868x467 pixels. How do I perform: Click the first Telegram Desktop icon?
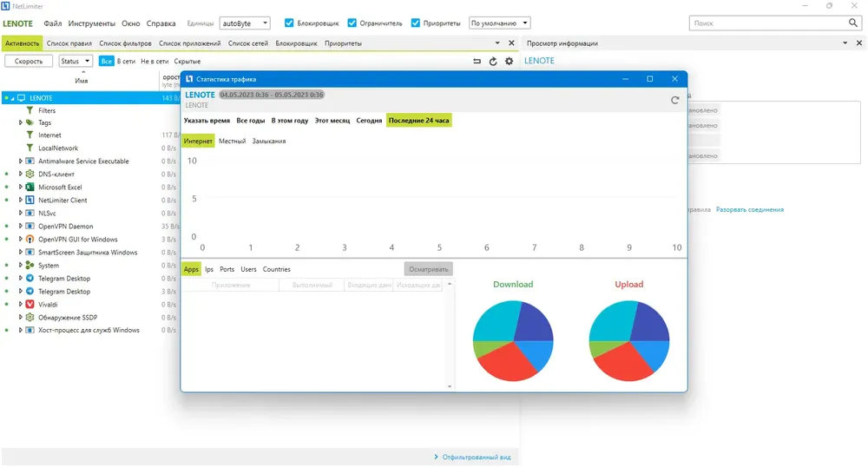(x=30, y=279)
